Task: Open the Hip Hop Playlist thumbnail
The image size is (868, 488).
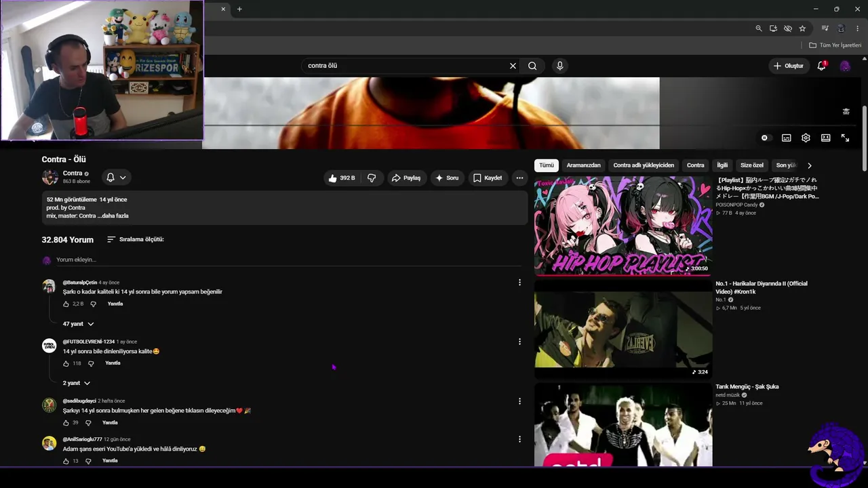Action: coord(623,226)
